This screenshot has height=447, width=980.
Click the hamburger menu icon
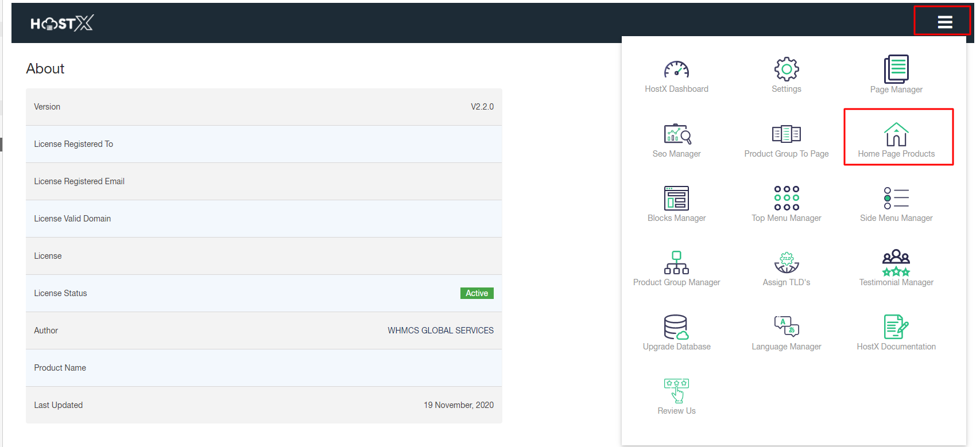(944, 22)
